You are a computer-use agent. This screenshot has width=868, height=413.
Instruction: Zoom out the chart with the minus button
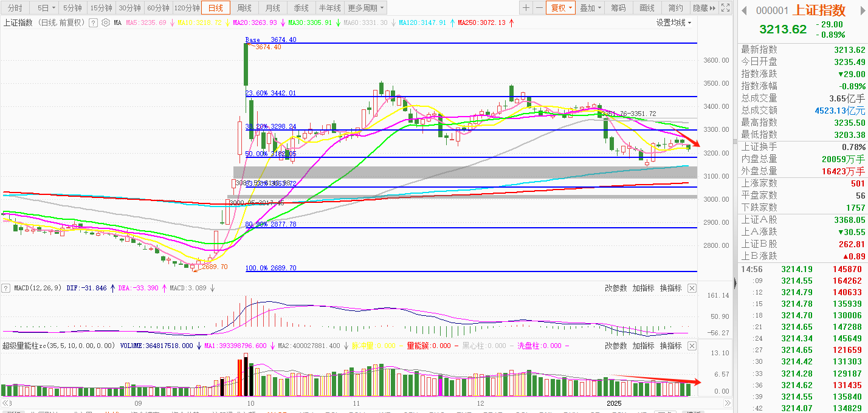[539, 8]
